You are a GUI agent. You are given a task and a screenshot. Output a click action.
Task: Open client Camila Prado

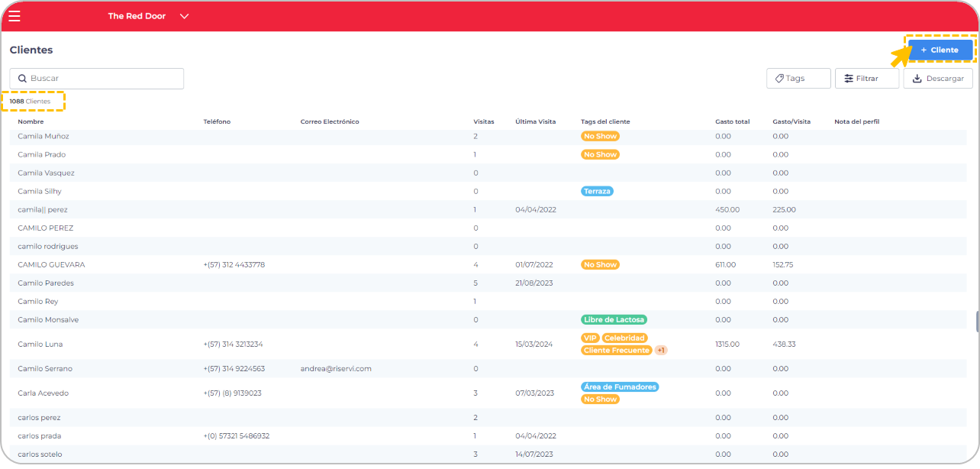point(42,154)
